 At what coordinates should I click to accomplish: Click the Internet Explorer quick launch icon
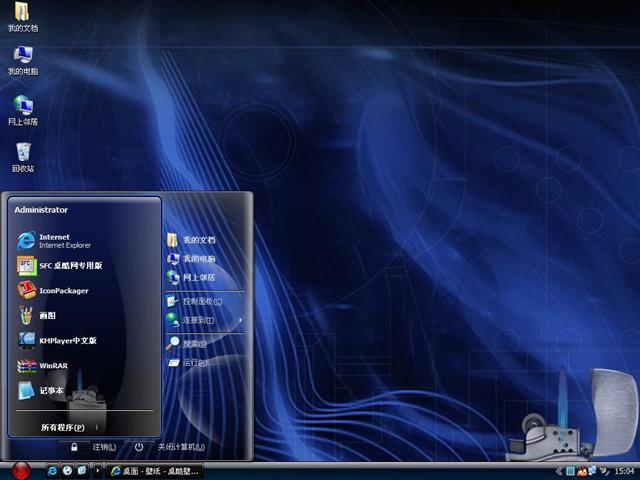[x=51, y=470]
